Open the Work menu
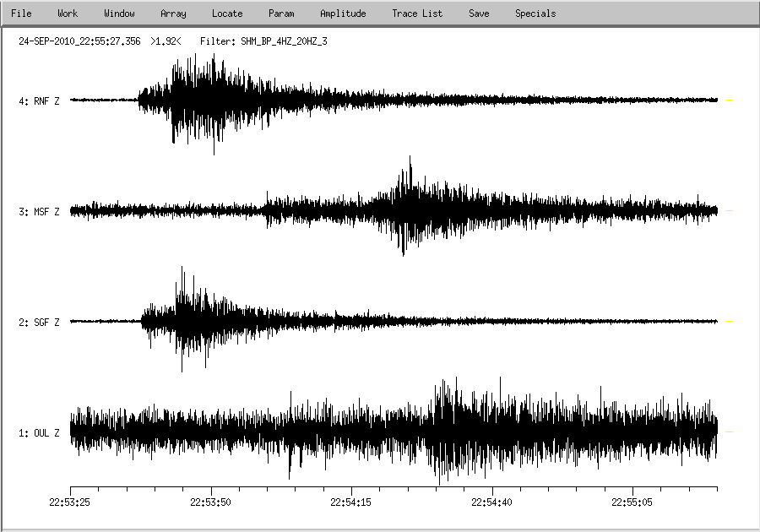 (x=68, y=14)
